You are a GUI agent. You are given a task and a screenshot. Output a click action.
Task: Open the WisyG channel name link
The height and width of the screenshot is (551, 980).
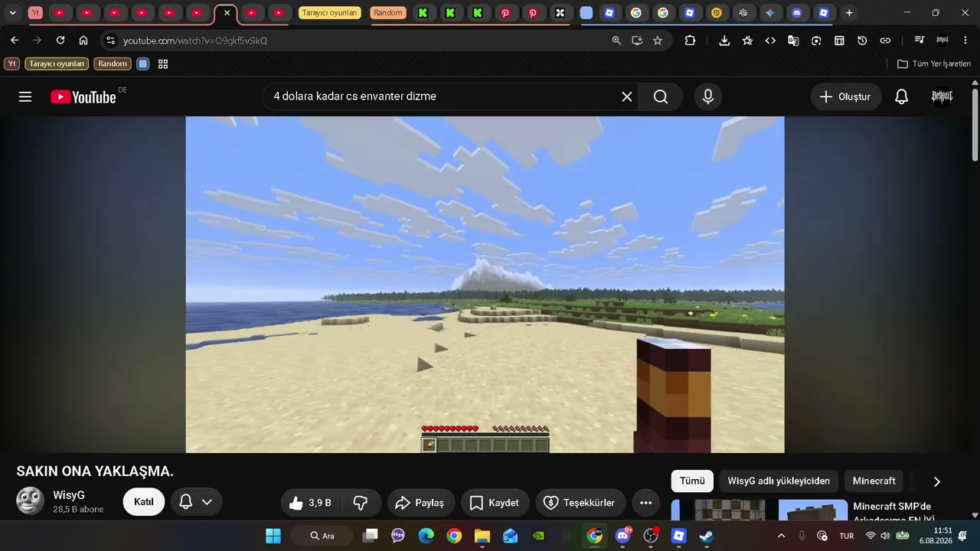69,495
